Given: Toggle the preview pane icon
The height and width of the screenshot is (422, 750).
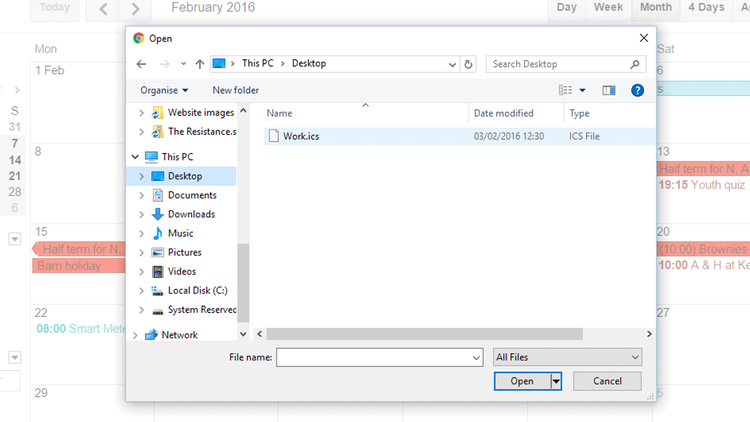Looking at the screenshot, I should pos(609,90).
